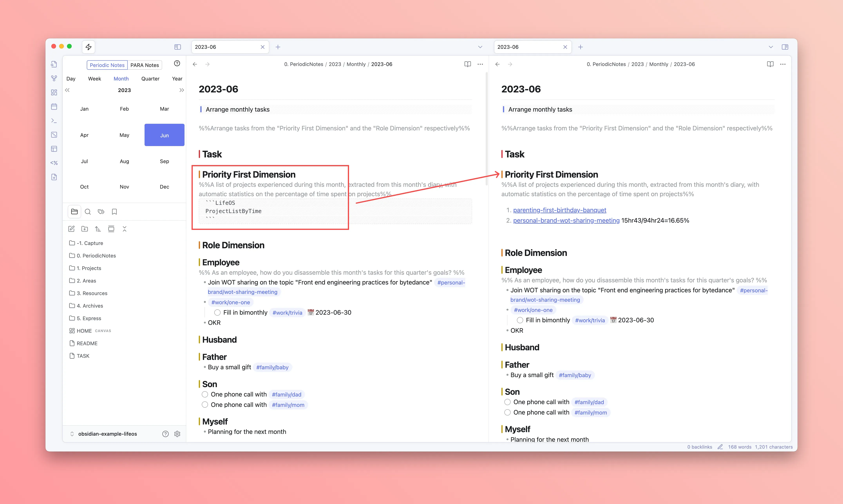Create new note with pencil icon
This screenshot has height=504, width=843.
coord(71,229)
